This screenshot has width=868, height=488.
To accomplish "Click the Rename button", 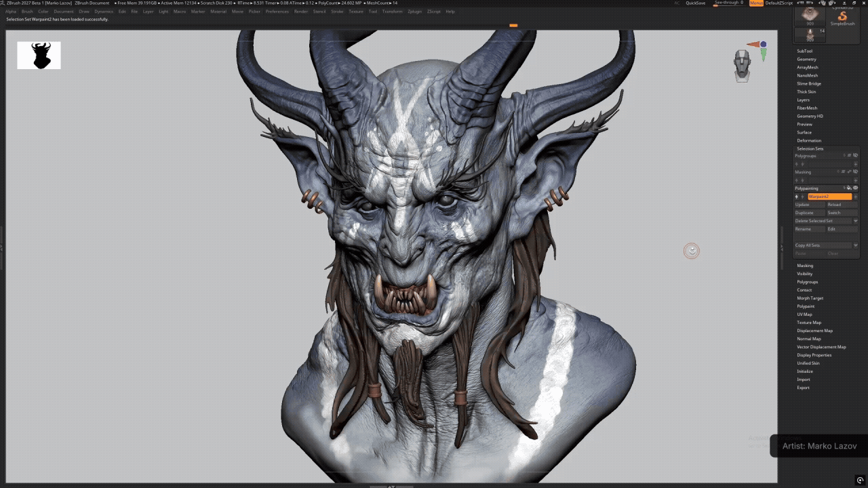I will point(809,229).
